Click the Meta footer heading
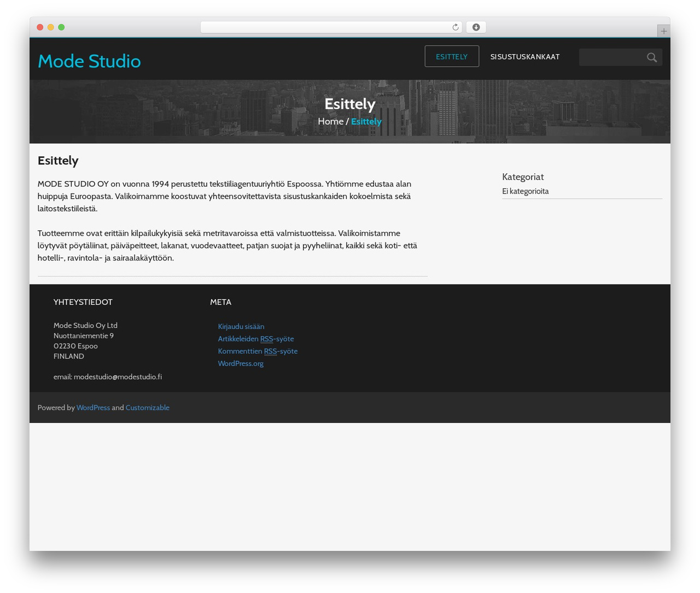The width and height of the screenshot is (700, 593). (x=221, y=302)
